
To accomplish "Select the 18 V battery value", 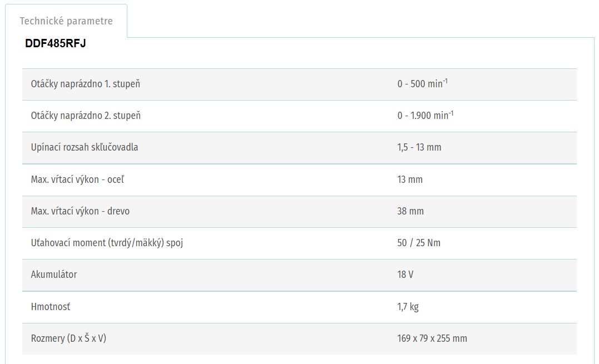I will coord(405,275).
